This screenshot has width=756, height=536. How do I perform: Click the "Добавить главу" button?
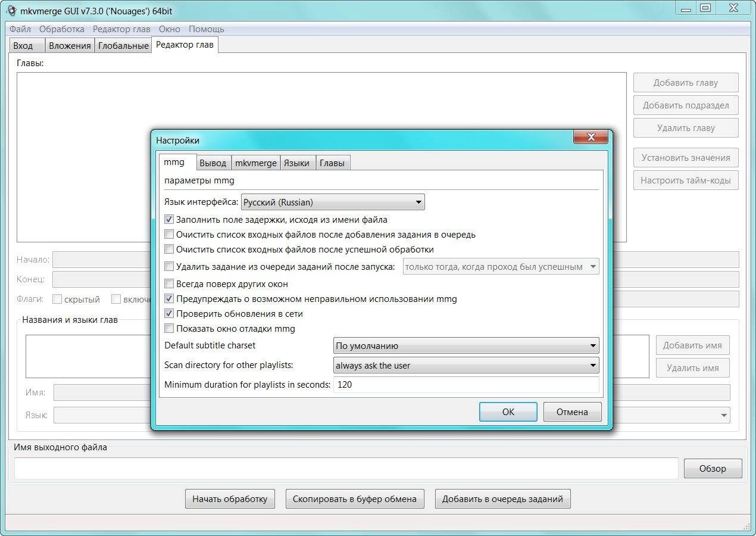tap(686, 83)
